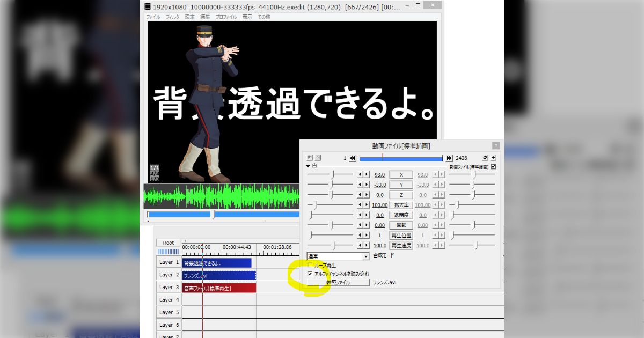
Task: Select the フレンズ.avi object on Layer 2
Action: [218, 275]
